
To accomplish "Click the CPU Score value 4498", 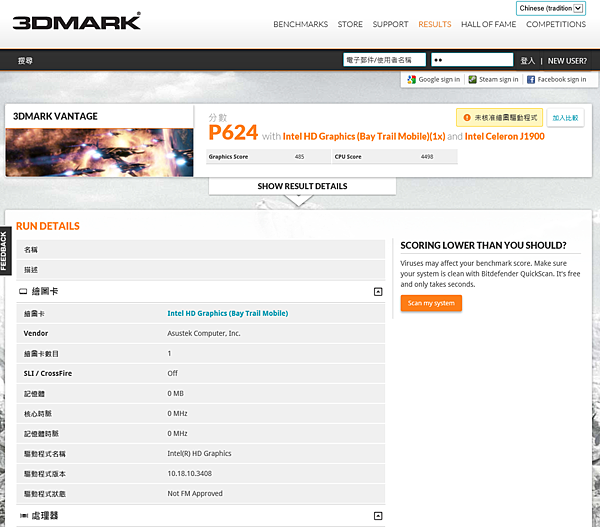I will pos(427,157).
